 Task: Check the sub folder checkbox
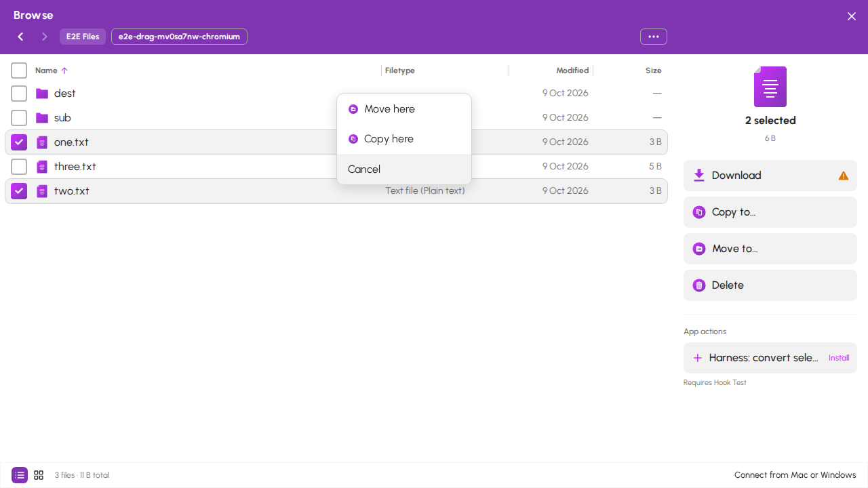[19, 118]
